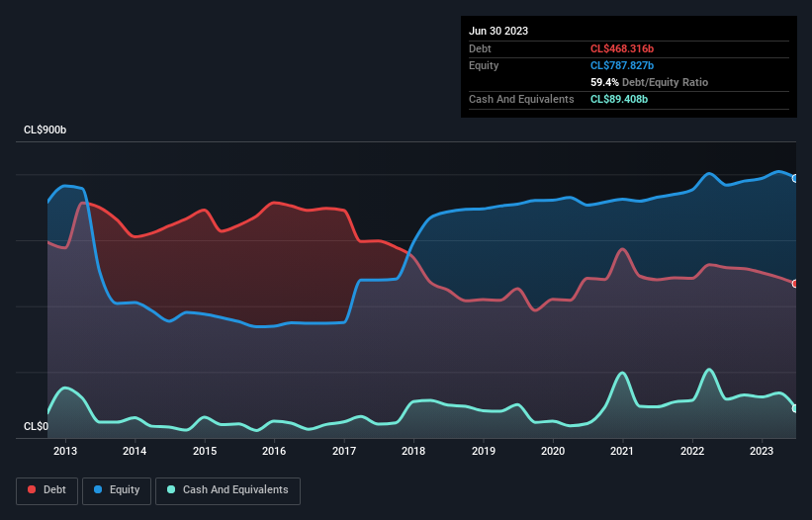Screen dimensions: 812x520
Task: Click the 2023 x-axis label
Action: (762, 451)
